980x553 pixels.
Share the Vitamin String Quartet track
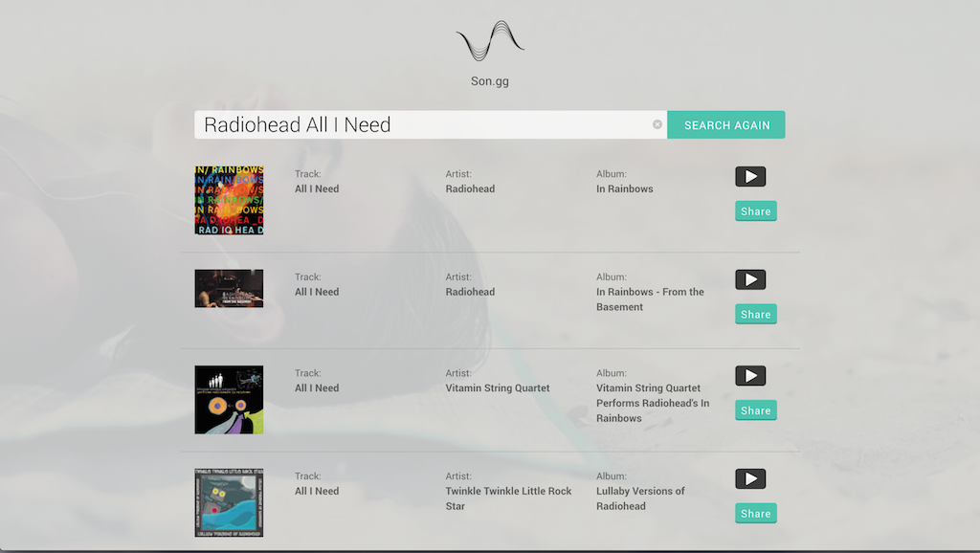[756, 410]
